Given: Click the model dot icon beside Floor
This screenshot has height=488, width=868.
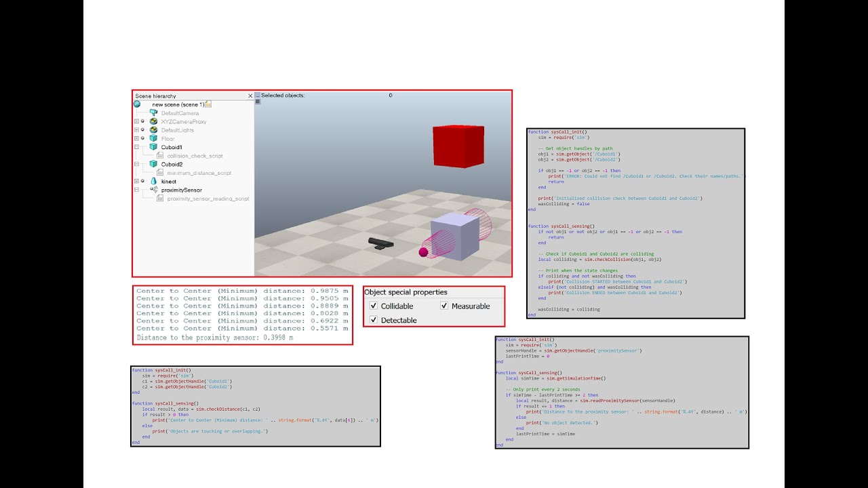Looking at the screenshot, I should pos(142,138).
